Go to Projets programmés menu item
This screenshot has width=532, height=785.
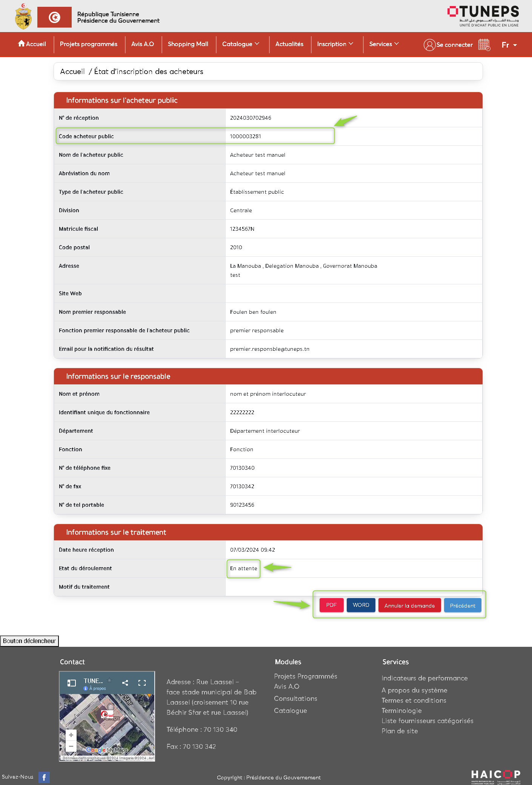[x=89, y=44]
